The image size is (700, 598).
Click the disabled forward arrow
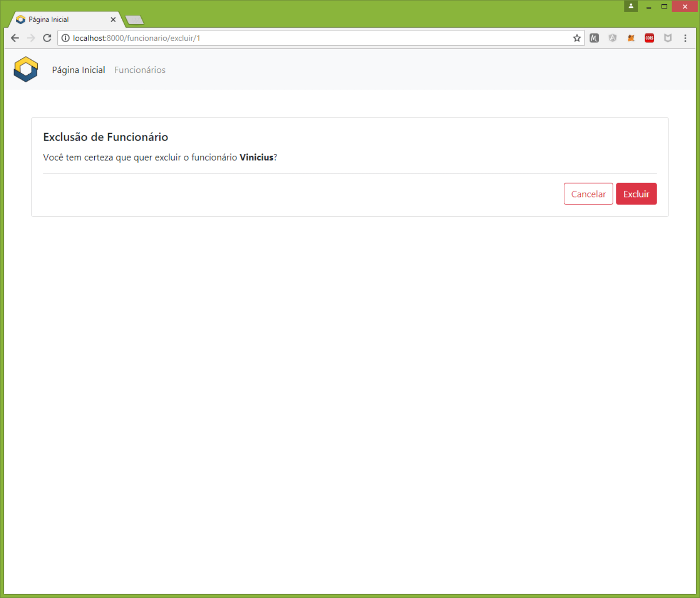[x=31, y=38]
